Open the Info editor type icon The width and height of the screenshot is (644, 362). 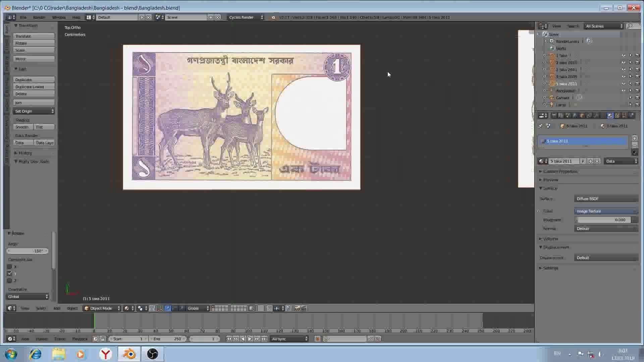tap(11, 17)
